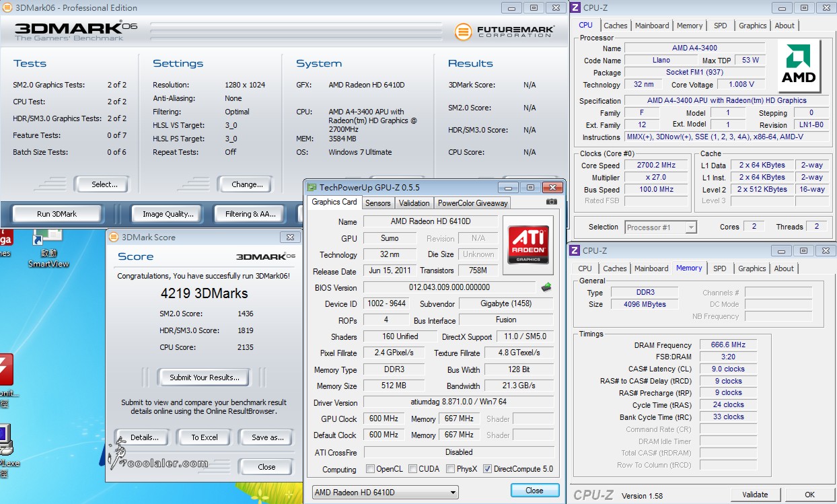Click the GPU-Z screenshot camera icon
The width and height of the screenshot is (837, 504).
[x=551, y=202]
